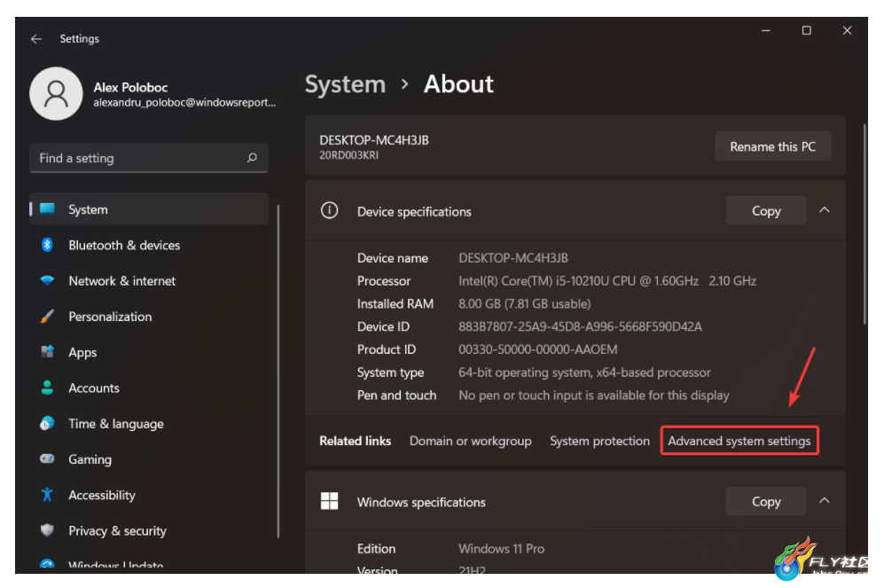Click the System monitor icon
Viewport: 884px width, 588px height.
coord(47,209)
